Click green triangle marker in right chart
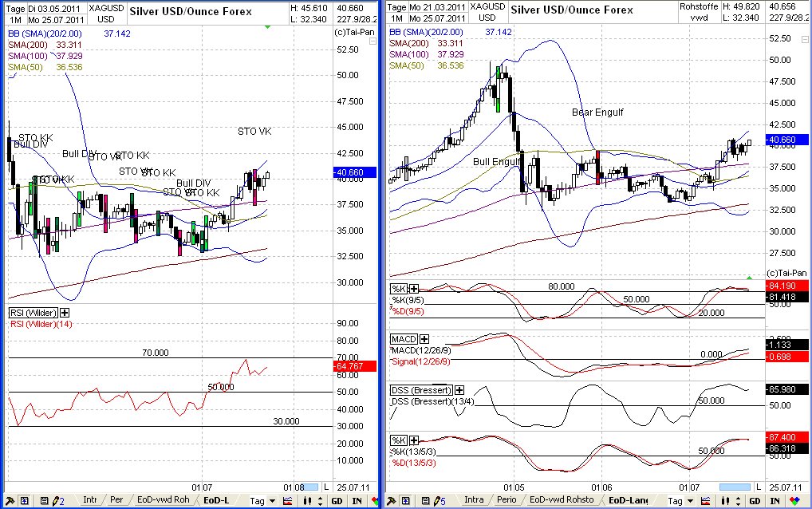Viewport: 812px width, 509px height. tap(749, 278)
